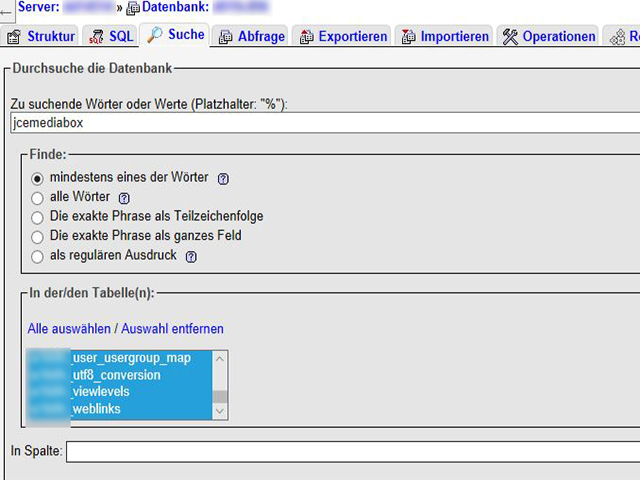Viewport: 640px width, 480px height.
Task: Click the Server breadcrumb link
Action: point(65,7)
